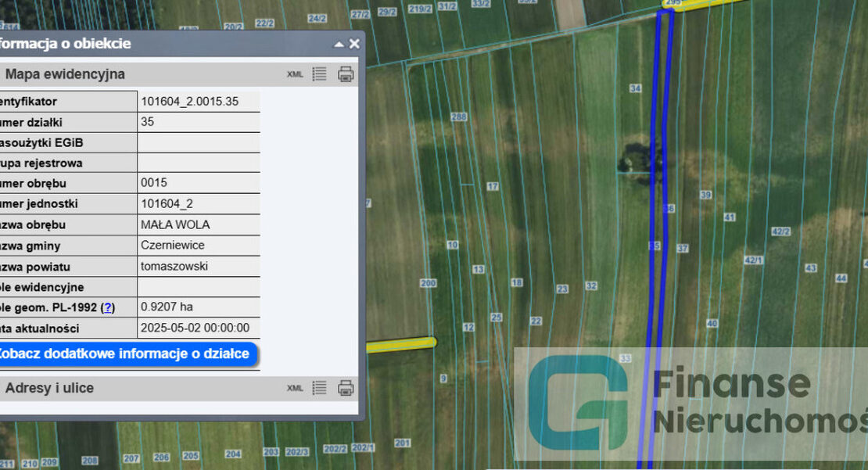
Task: Close the Informacja o obiekcie panel
Action: [354, 44]
